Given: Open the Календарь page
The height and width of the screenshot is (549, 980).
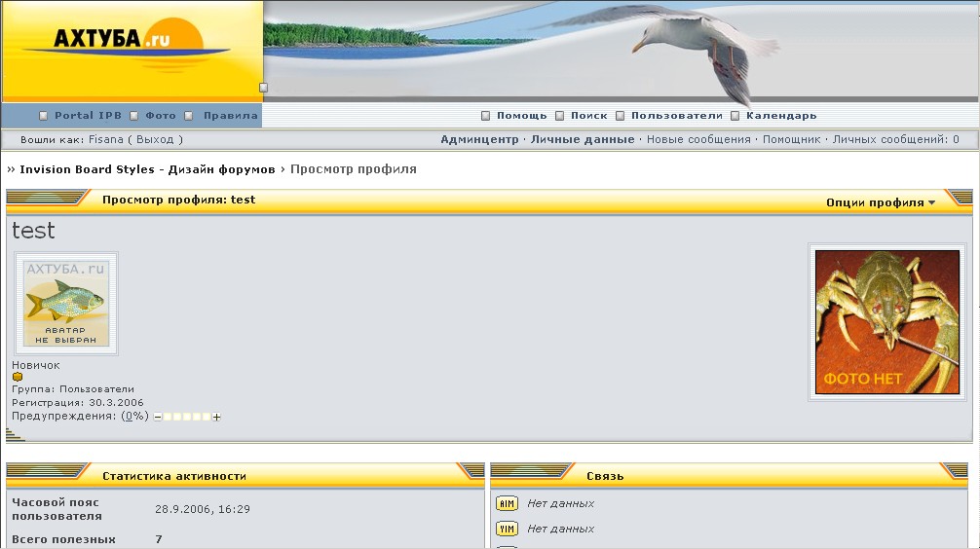Looking at the screenshot, I should [780, 116].
